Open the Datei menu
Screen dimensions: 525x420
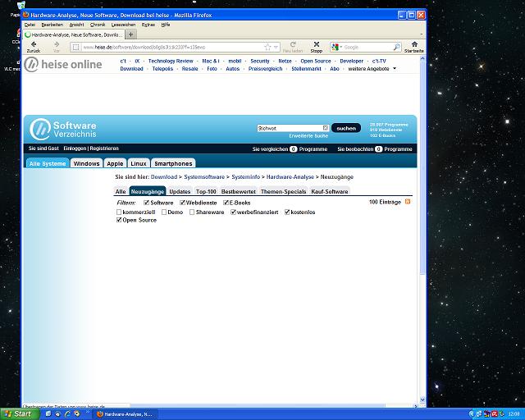point(30,25)
